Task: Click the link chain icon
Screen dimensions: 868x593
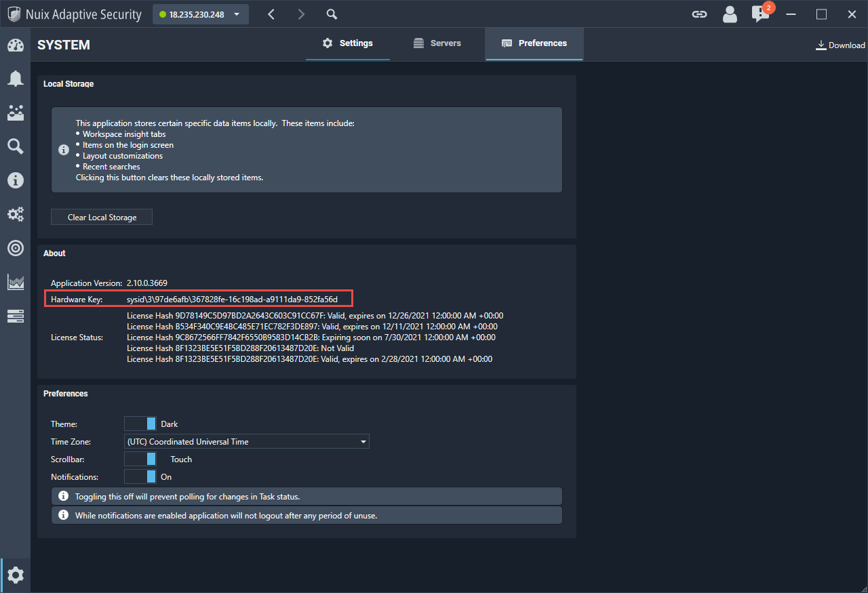Action: tap(699, 14)
